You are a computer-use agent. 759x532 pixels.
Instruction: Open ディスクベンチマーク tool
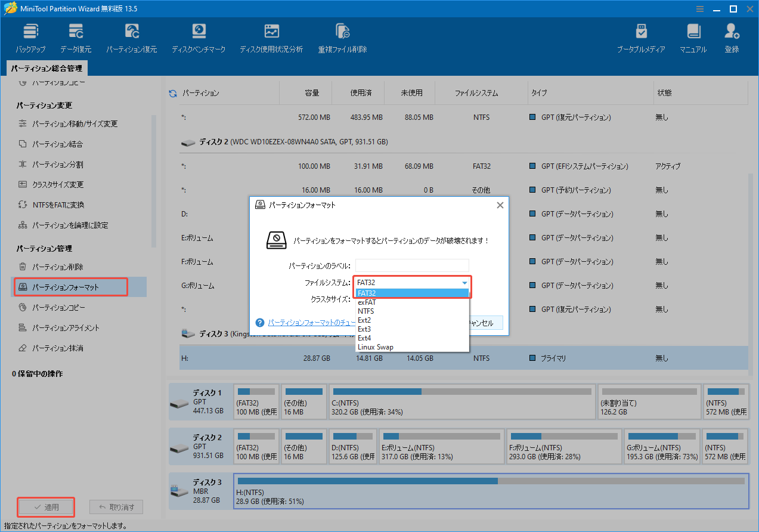pos(199,37)
